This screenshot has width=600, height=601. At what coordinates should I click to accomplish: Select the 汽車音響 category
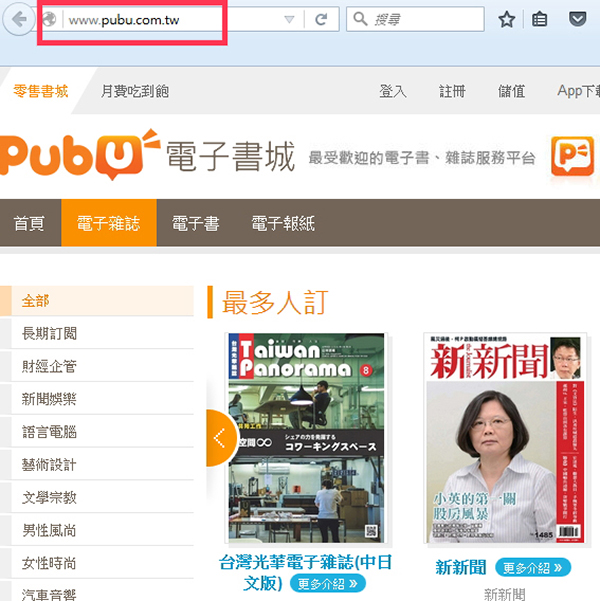(97, 593)
